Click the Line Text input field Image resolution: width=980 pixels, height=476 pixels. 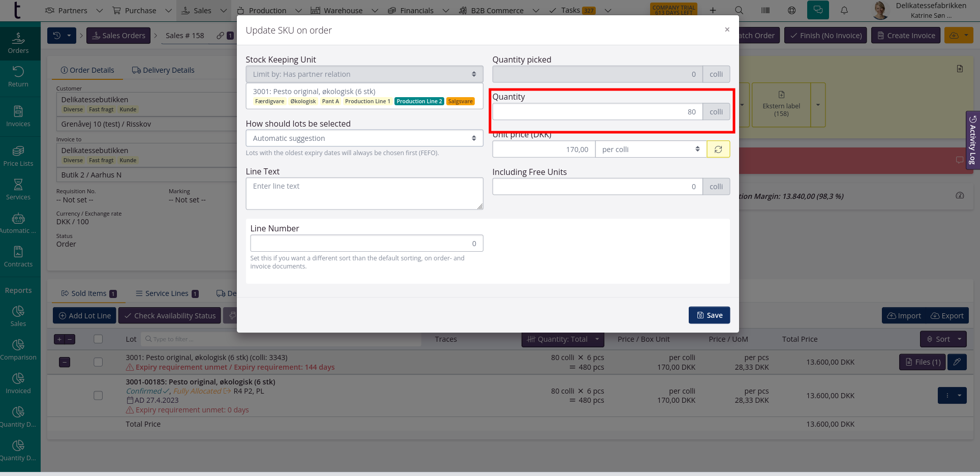click(364, 193)
